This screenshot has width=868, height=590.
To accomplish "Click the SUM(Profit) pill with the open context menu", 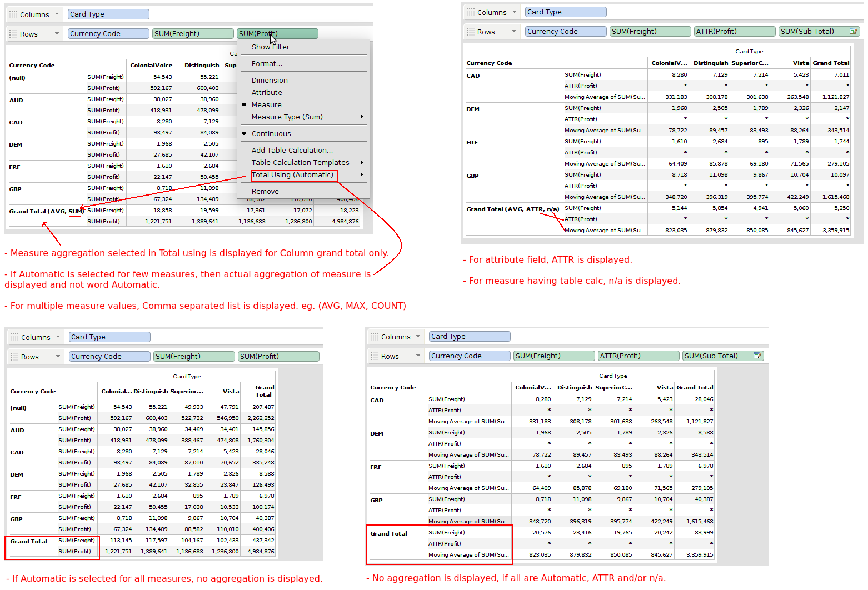I will pyautogui.click(x=277, y=34).
